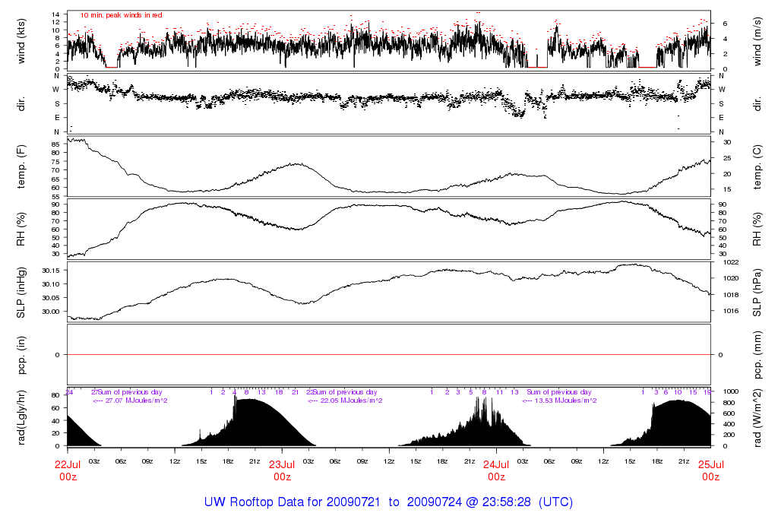The image size is (778, 532).
Task: Click the 'pcp. (mm)' axis label
Action: 757,355
